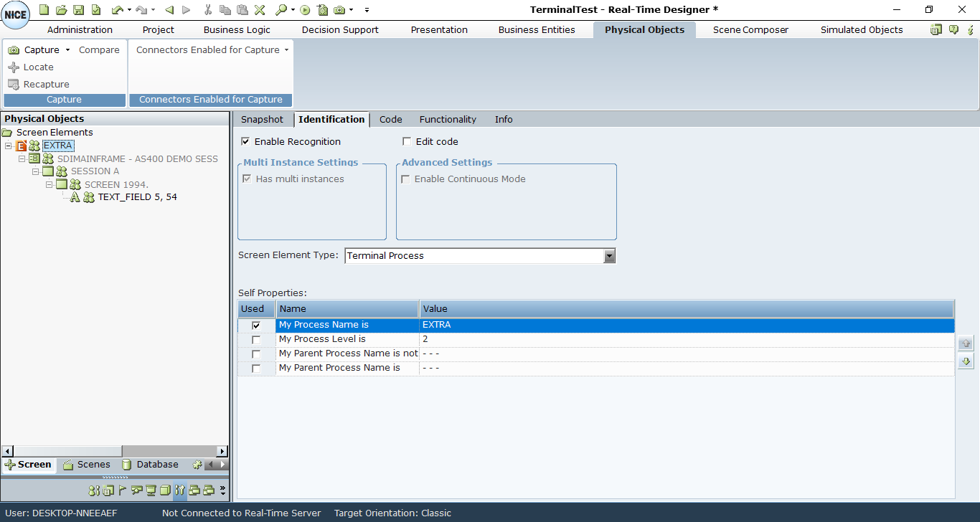Click the Open folder icon in the toolbar
Screen dimensions: 980x522
pyautogui.click(x=61, y=10)
